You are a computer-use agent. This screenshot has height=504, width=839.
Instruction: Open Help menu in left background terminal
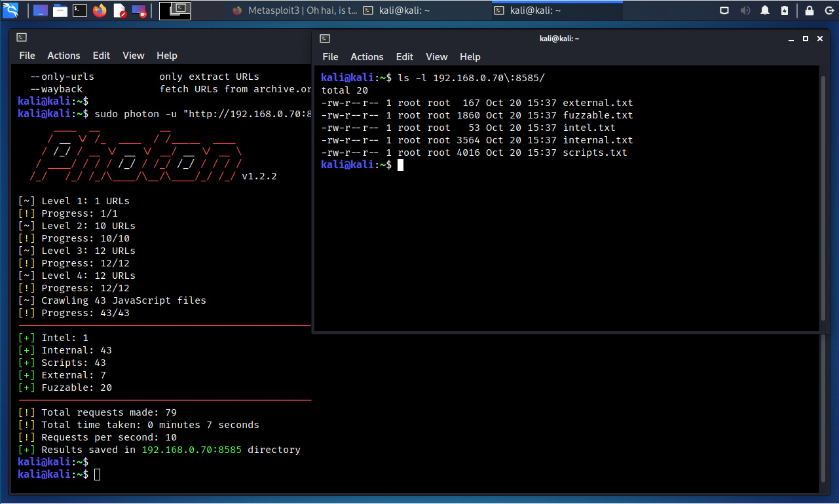point(167,56)
